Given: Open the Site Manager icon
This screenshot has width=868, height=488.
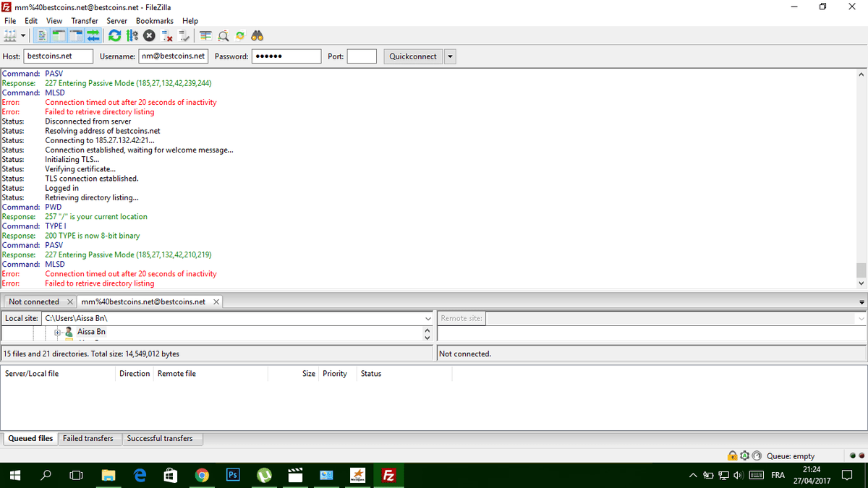Looking at the screenshot, I should (x=10, y=35).
